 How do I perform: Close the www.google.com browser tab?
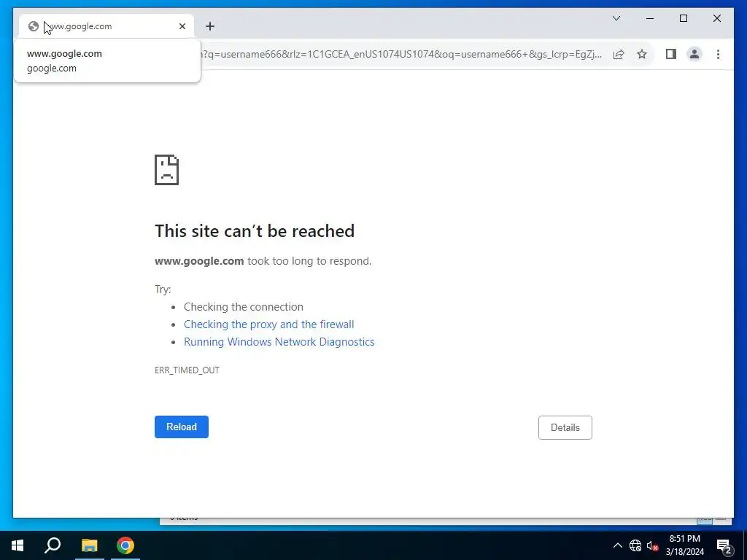tap(182, 26)
